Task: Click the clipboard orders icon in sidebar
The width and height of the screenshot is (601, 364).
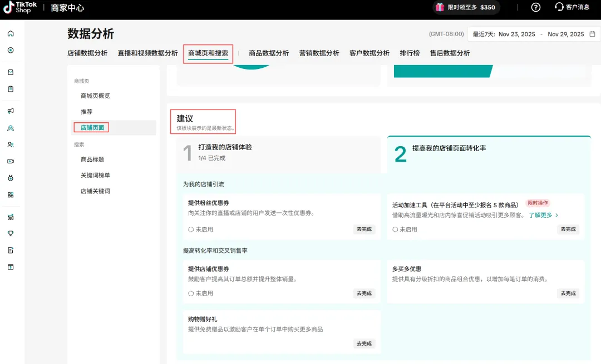Action: tap(11, 89)
